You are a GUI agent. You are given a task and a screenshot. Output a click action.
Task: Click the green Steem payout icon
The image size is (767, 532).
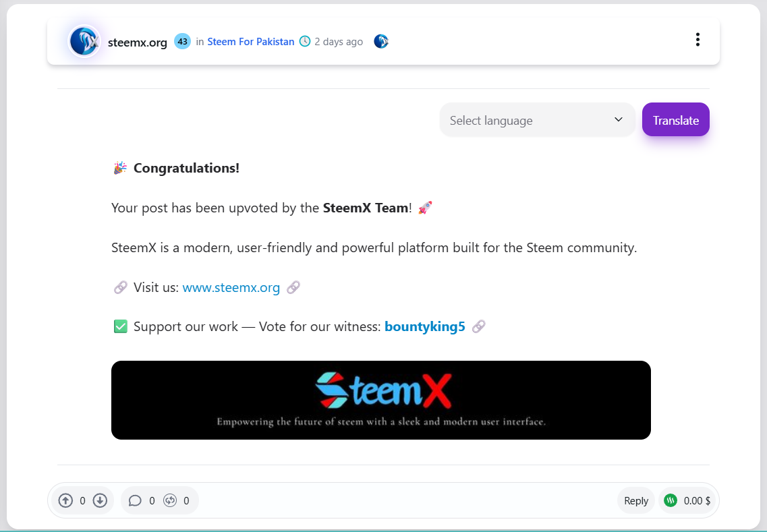click(671, 500)
